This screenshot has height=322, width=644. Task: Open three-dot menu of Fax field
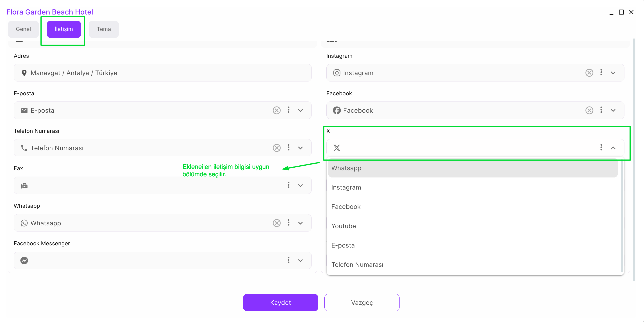288,185
